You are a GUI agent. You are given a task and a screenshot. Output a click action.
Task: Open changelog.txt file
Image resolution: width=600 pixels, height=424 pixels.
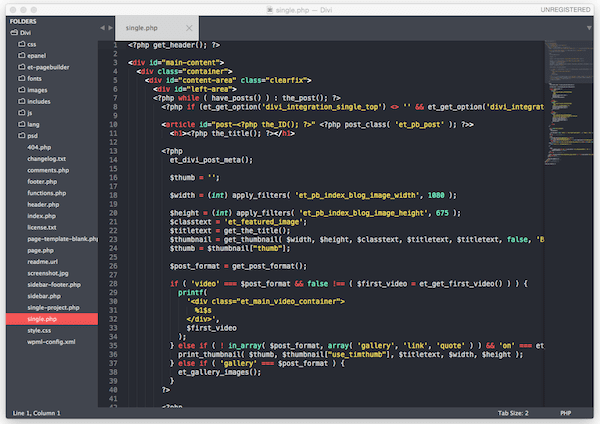(x=46, y=159)
